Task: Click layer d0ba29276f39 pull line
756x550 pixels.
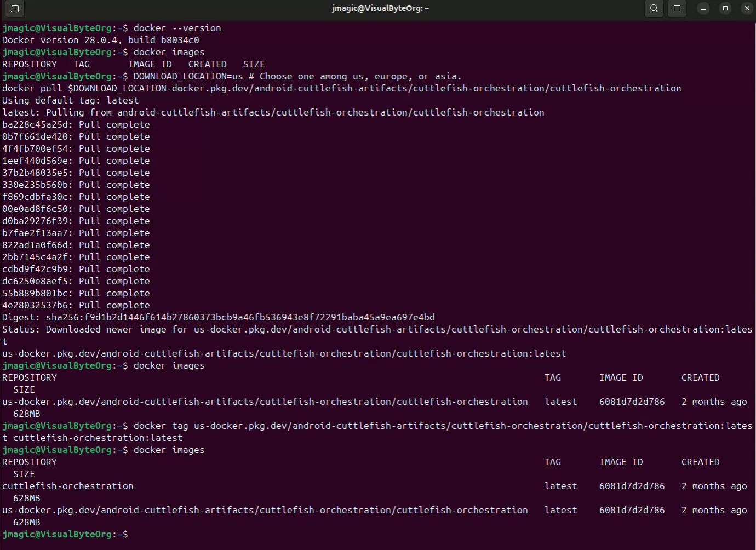Action: click(x=76, y=221)
